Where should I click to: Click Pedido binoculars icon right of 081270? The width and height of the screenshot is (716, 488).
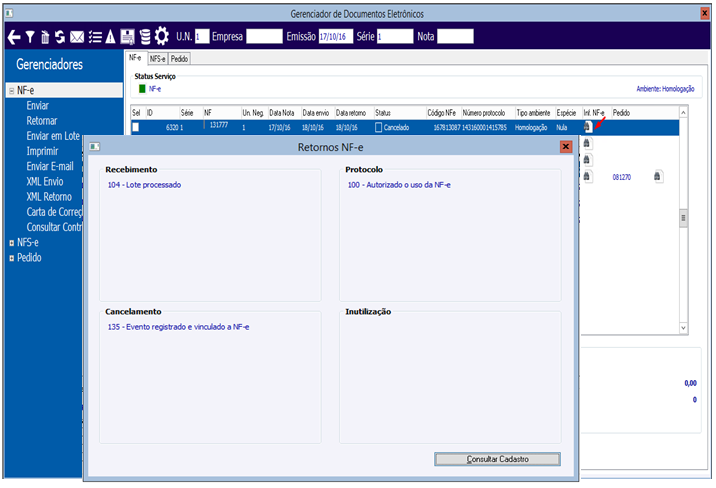(658, 177)
